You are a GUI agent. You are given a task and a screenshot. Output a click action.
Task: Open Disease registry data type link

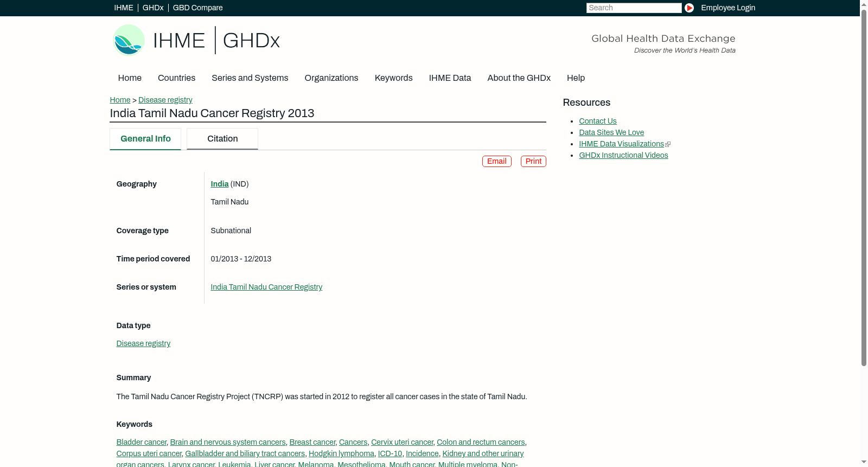click(x=143, y=343)
